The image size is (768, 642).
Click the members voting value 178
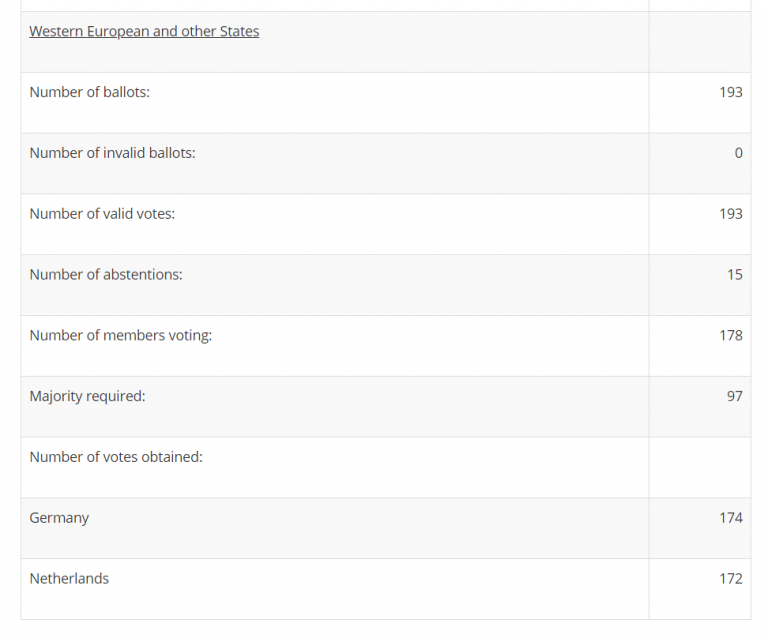click(x=731, y=335)
